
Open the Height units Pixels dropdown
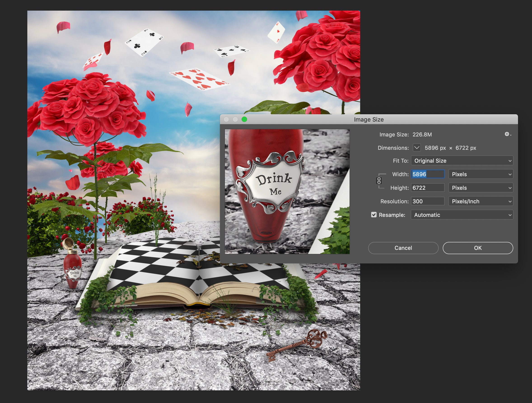pos(481,188)
